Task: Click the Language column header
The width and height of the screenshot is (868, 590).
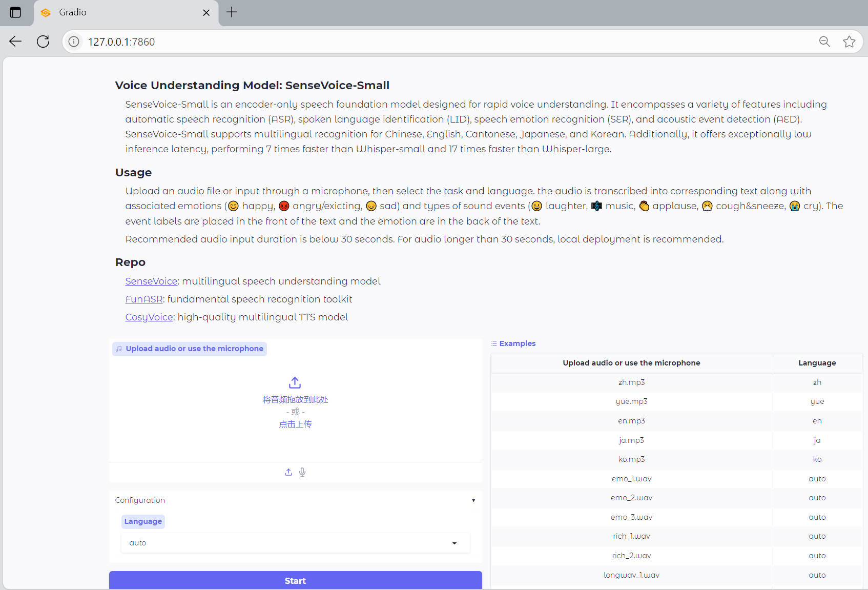Action: click(817, 363)
